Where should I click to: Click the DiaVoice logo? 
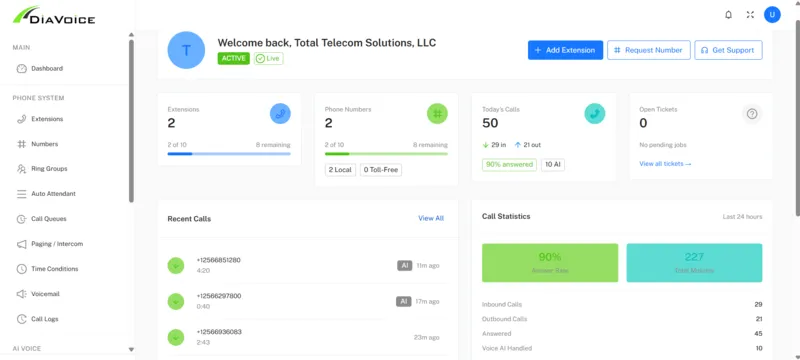54,15
